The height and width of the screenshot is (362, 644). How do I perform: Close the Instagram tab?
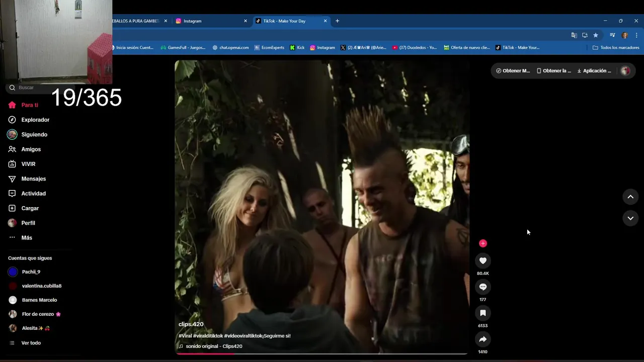pyautogui.click(x=246, y=21)
